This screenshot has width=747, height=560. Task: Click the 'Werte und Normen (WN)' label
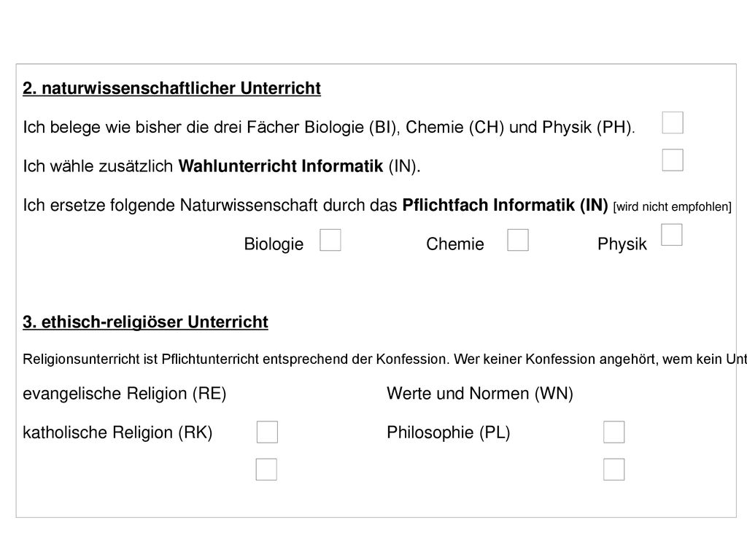(x=480, y=394)
